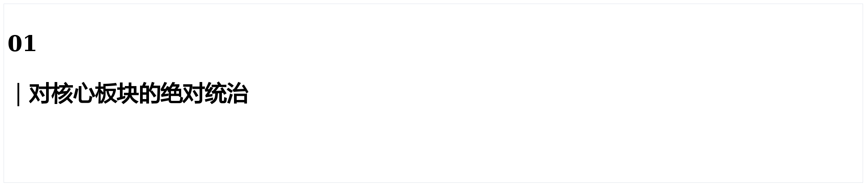Click the heading 对核心板块的绝对统治
Image resolution: width=868 pixels, height=186 pixels.
138,94
